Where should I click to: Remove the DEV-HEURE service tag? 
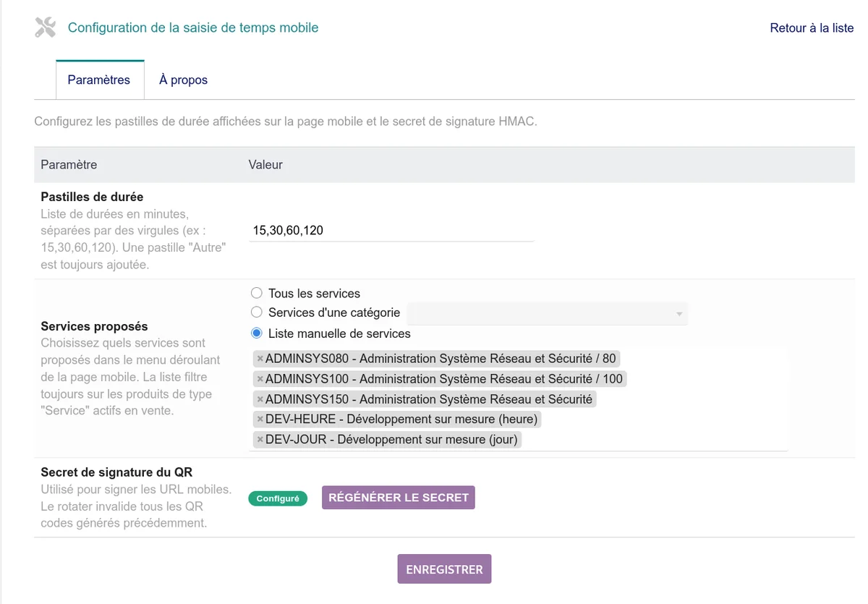[x=260, y=420]
